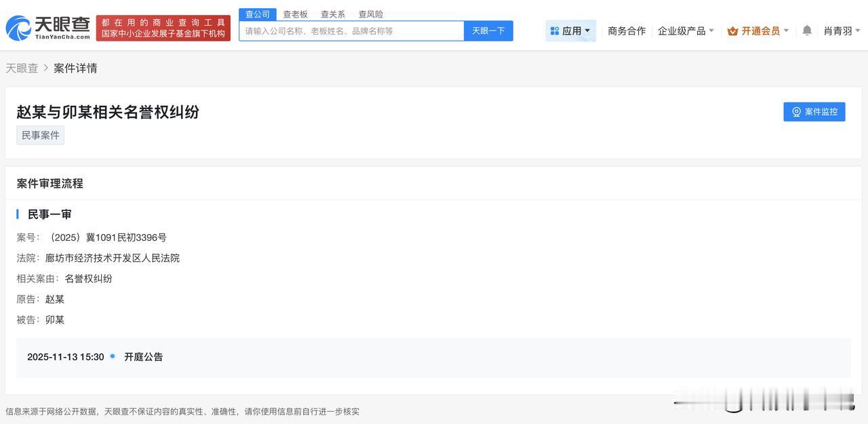Click the 民事一审 stage heading
The height and width of the screenshot is (424, 868).
pos(50,214)
